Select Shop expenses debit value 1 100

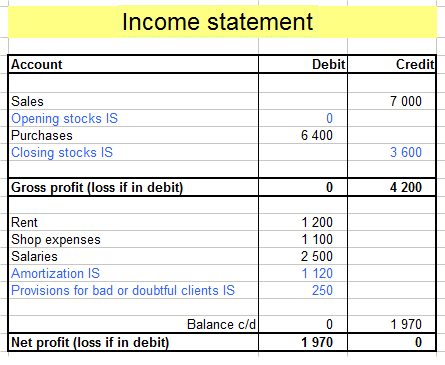303,239
